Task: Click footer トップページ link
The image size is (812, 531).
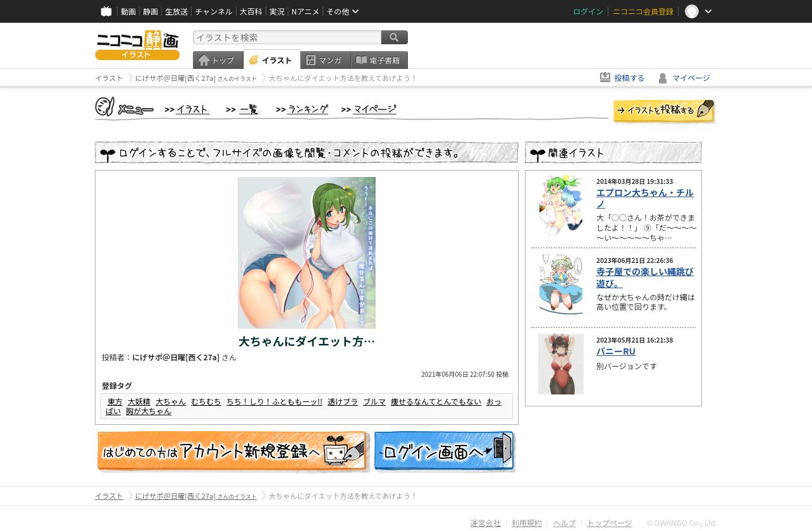Action: tap(610, 523)
